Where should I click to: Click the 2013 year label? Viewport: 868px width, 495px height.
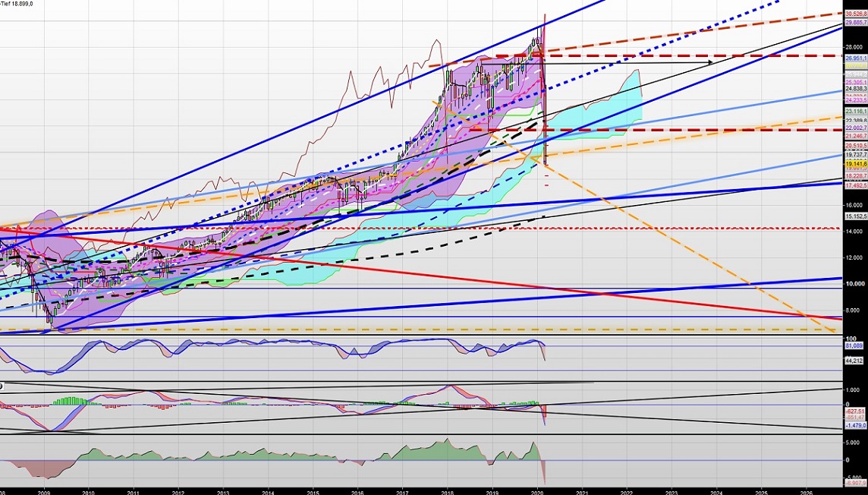coord(223,492)
